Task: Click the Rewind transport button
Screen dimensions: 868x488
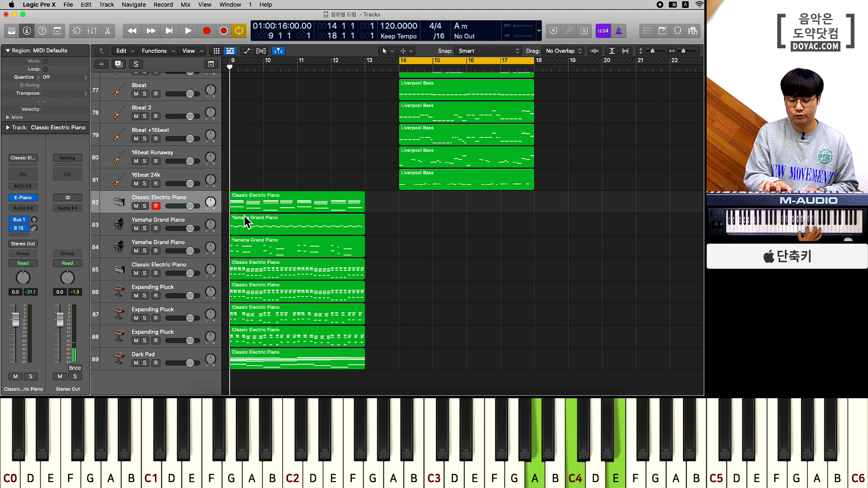Action: click(x=132, y=31)
